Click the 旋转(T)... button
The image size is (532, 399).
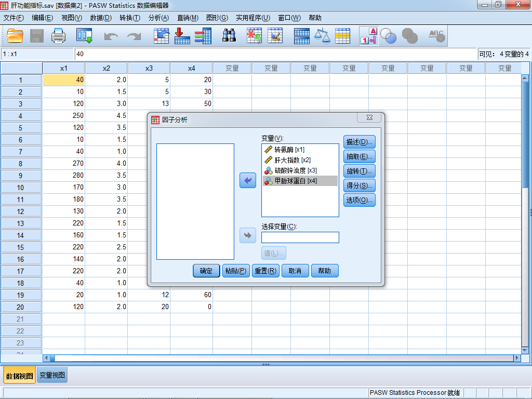(360, 171)
